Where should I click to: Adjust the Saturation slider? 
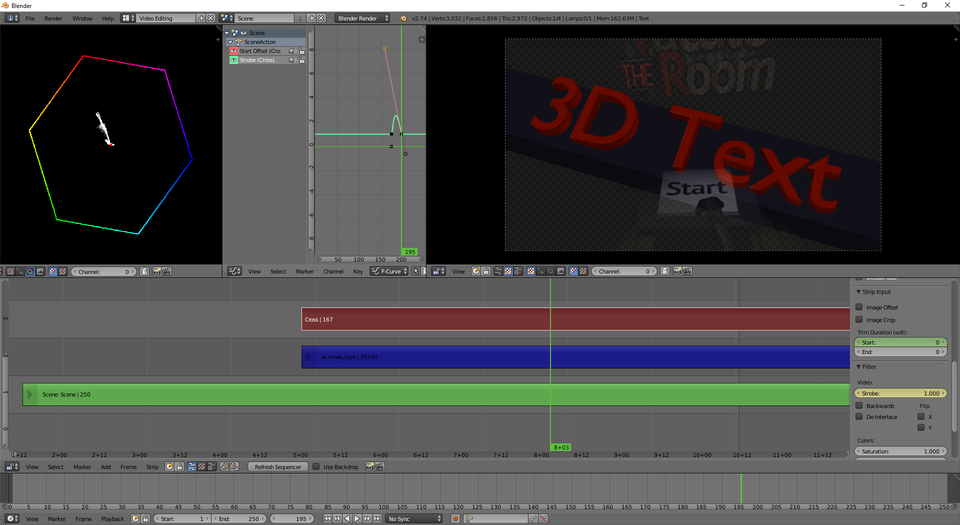pyautogui.click(x=900, y=451)
